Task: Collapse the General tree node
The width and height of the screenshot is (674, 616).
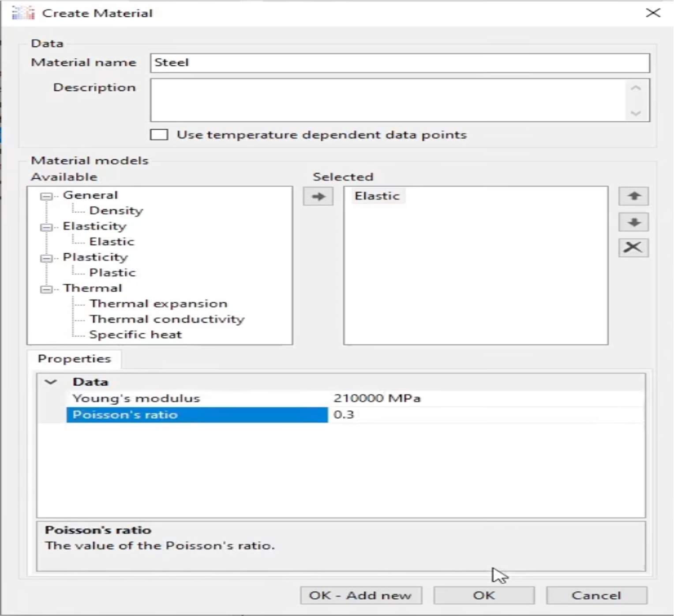Action: point(46,196)
